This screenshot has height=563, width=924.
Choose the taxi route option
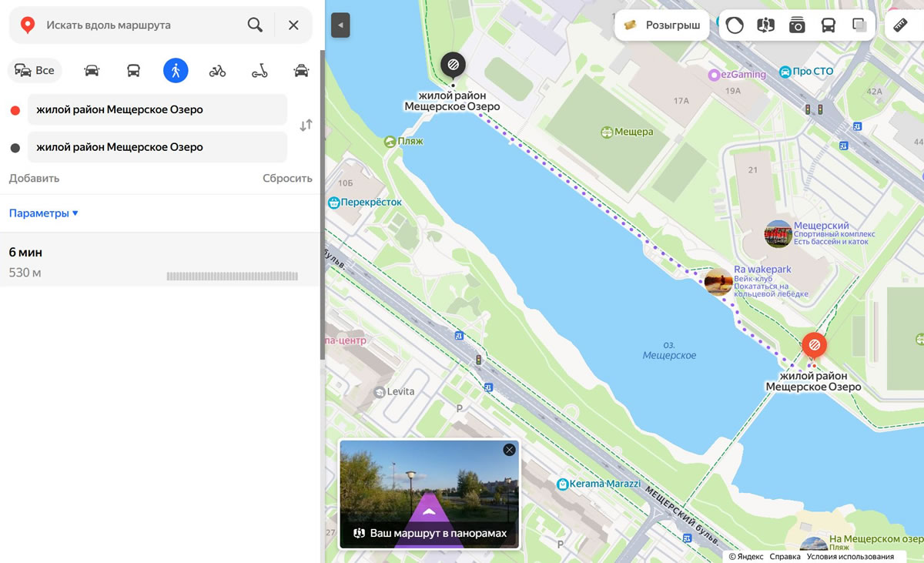pos(301,71)
